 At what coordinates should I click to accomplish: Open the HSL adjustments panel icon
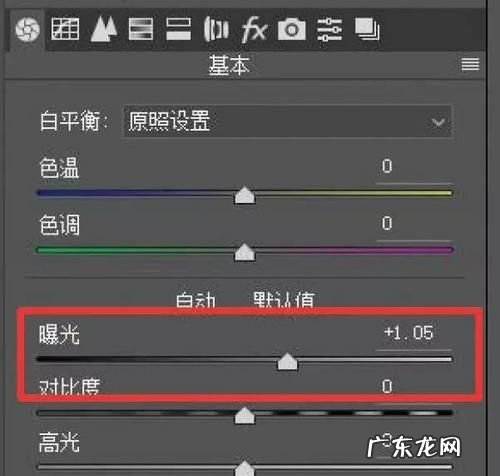click(x=141, y=29)
